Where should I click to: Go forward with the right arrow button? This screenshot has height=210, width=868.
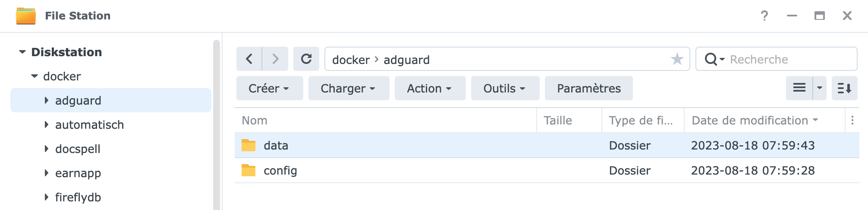click(275, 59)
